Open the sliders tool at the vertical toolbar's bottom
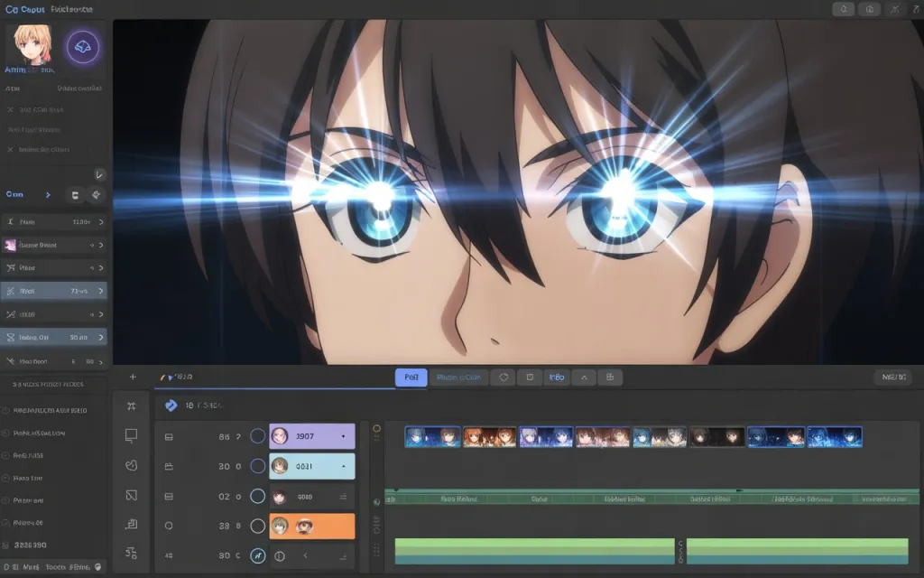This screenshot has height=578, width=924. (x=132, y=553)
